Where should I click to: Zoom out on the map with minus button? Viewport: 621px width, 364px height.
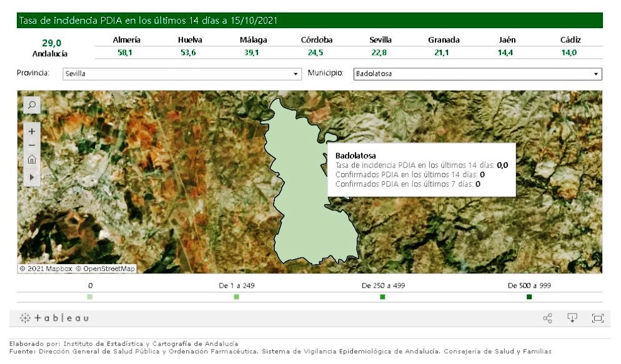tap(32, 145)
